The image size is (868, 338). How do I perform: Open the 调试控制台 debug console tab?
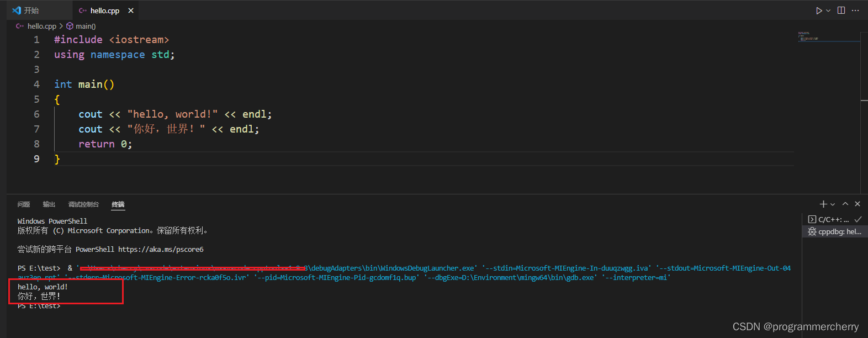tap(83, 204)
